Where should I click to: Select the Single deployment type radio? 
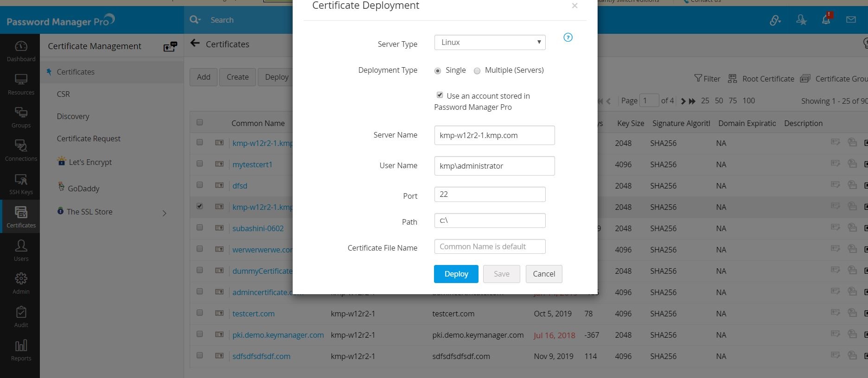pos(438,71)
